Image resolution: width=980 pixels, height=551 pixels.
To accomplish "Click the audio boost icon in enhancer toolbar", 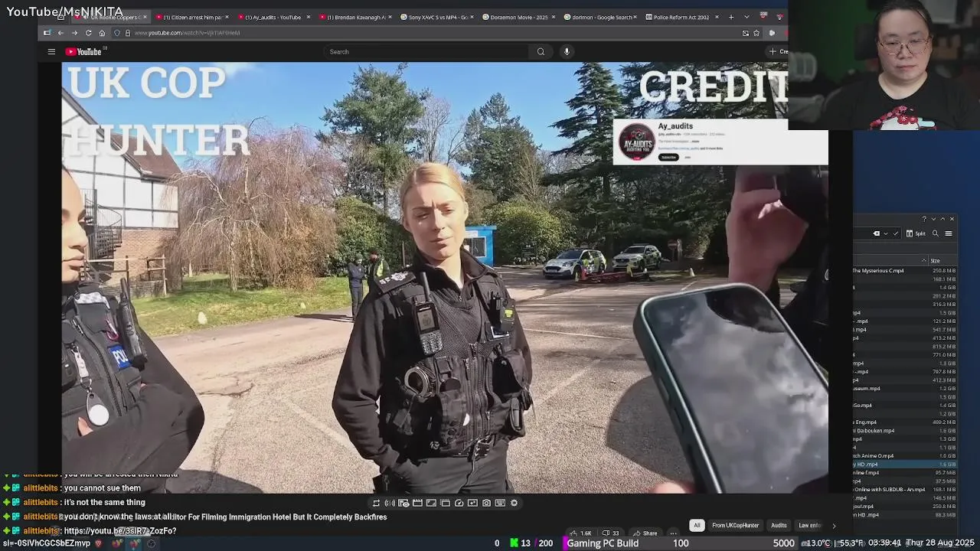I will (390, 503).
